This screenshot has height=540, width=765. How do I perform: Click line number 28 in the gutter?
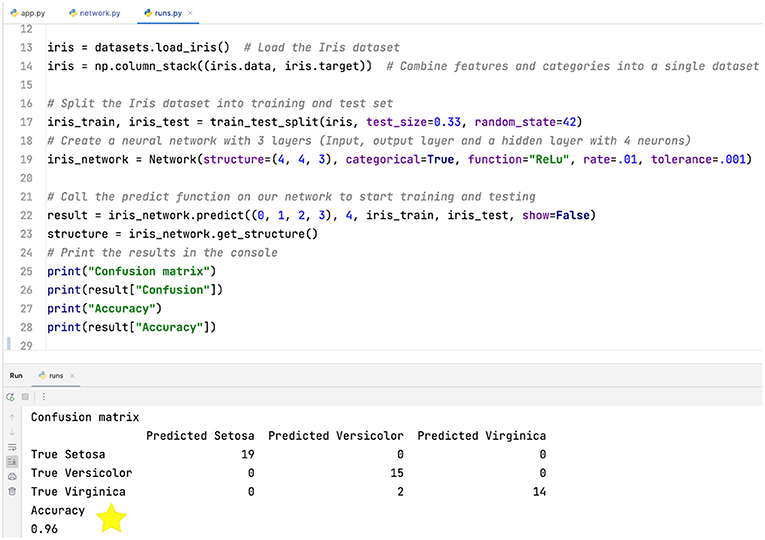point(26,327)
